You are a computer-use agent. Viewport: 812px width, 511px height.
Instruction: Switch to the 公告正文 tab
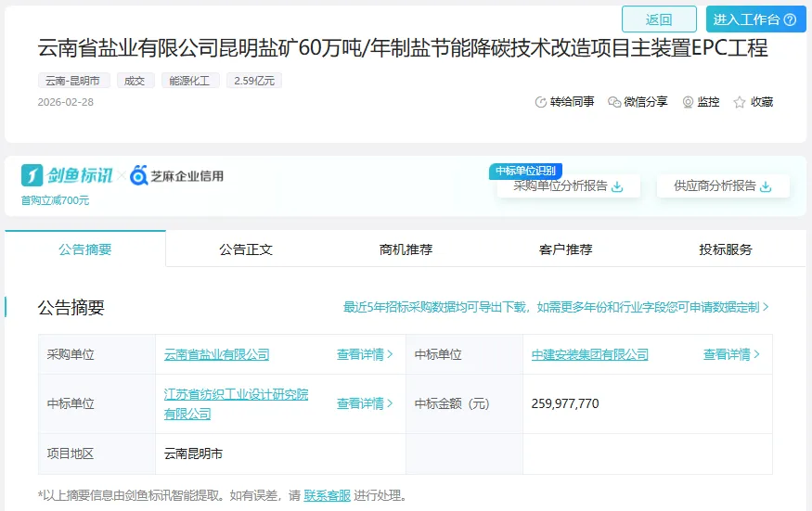(246, 249)
